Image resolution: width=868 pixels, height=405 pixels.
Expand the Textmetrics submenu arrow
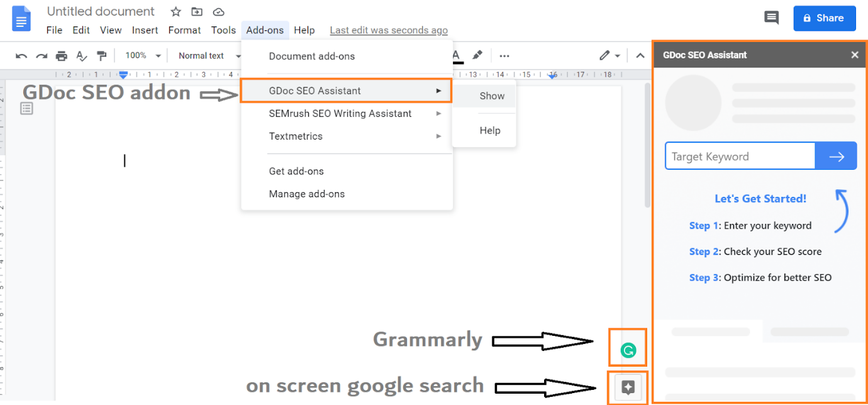[x=438, y=136]
